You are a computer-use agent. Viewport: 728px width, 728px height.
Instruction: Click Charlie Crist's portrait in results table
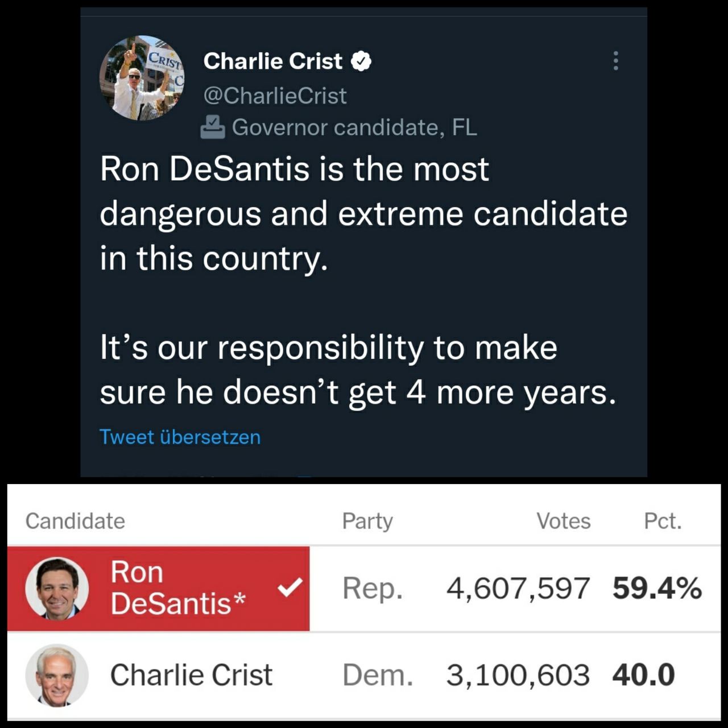click(x=57, y=675)
